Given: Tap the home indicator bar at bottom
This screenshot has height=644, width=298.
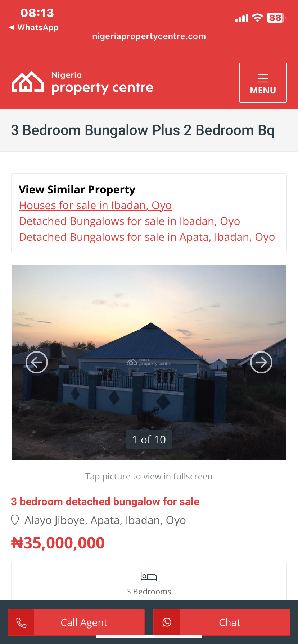Looking at the screenshot, I should [149, 636].
